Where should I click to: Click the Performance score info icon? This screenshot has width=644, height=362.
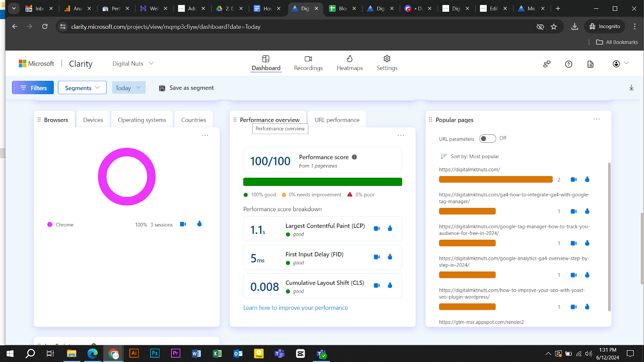pos(354,157)
